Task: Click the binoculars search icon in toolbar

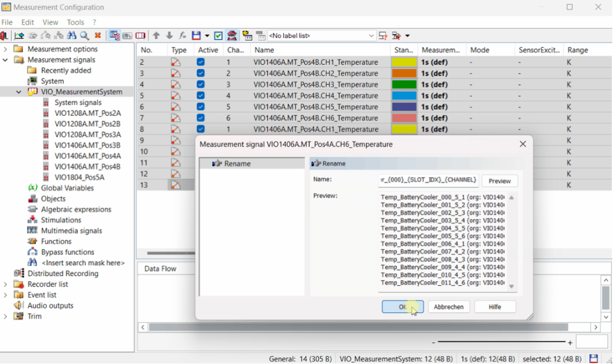Action: click(72, 36)
